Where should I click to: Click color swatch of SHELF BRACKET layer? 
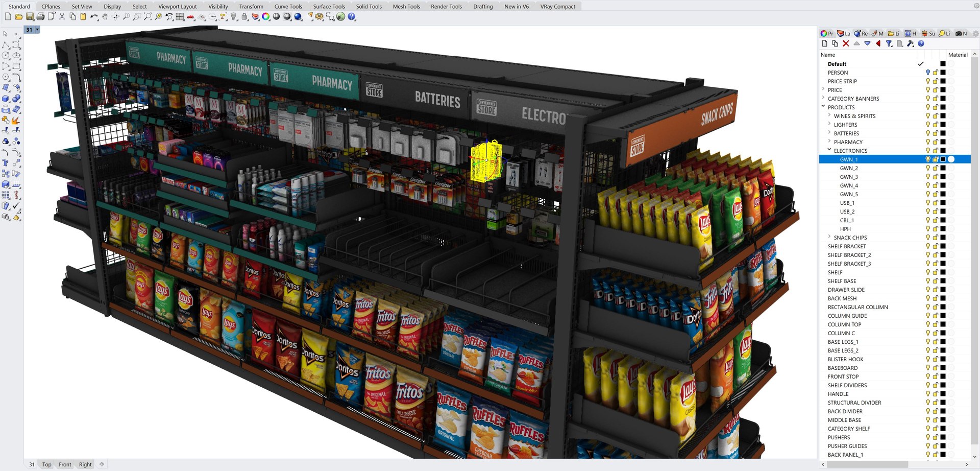943,246
